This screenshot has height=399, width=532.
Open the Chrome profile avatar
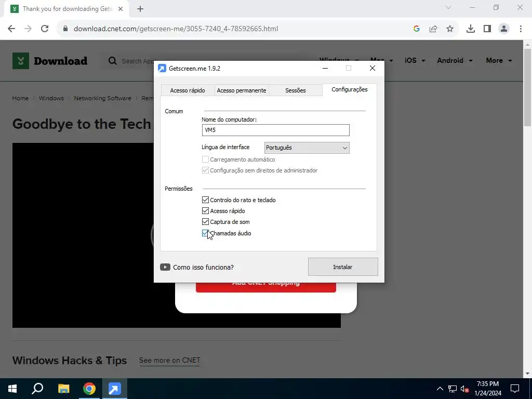tap(504, 29)
